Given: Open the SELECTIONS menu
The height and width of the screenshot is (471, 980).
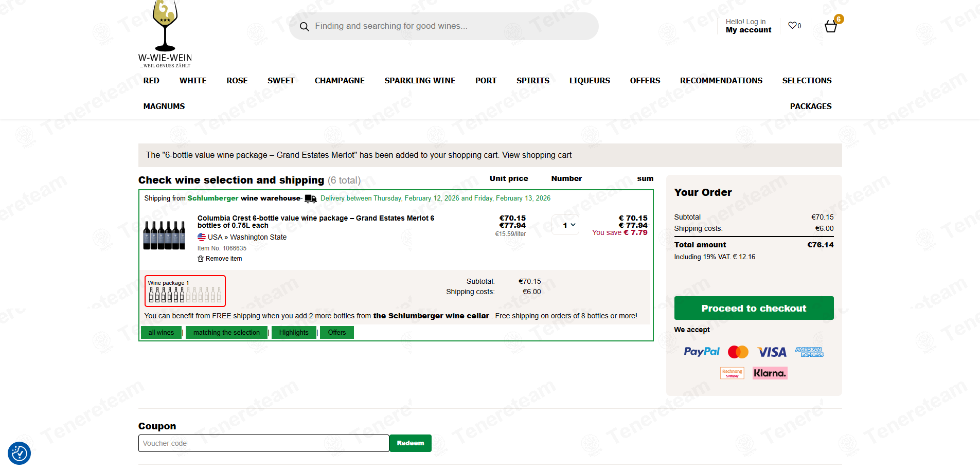Looking at the screenshot, I should tap(807, 81).
